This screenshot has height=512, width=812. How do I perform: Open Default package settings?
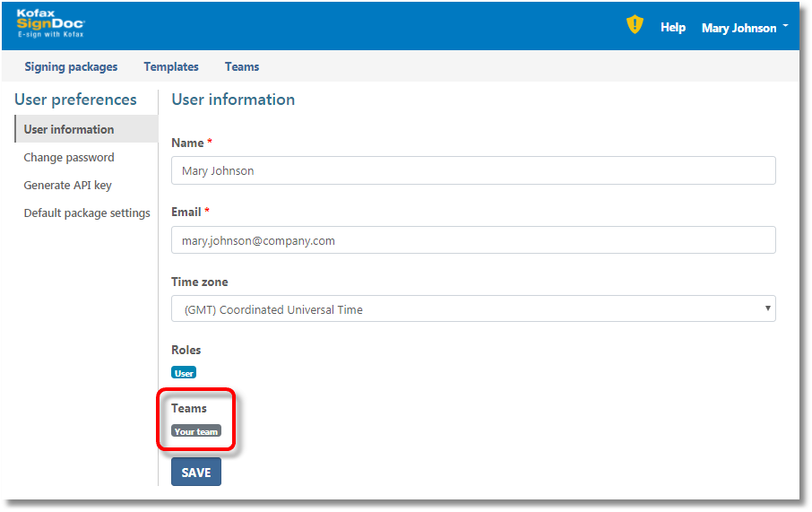(87, 213)
